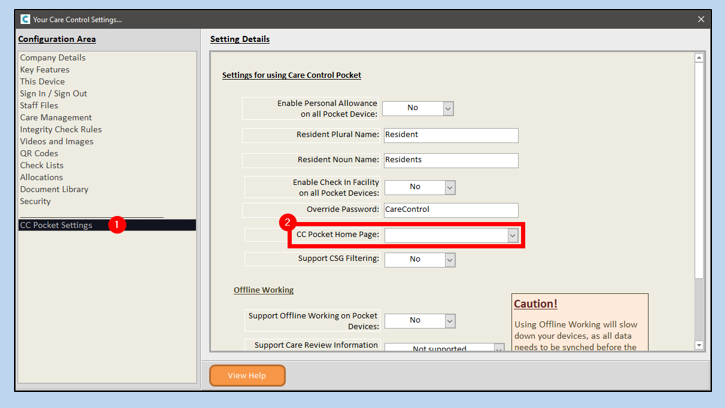Open the Document Library section

(x=54, y=190)
